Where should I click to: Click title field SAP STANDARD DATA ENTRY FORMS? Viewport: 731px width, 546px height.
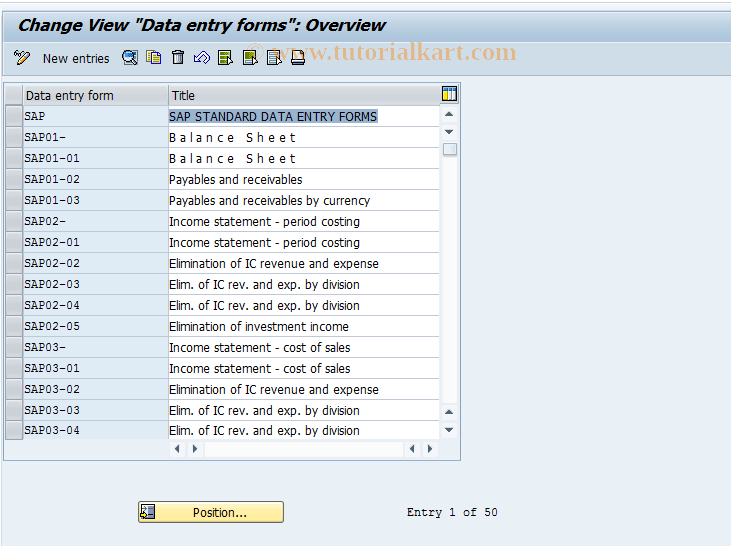coord(304,116)
